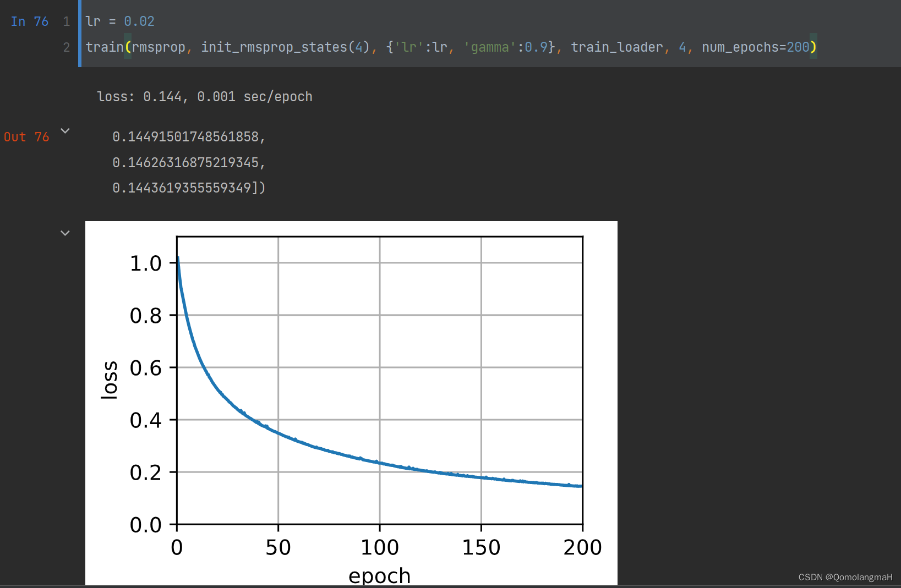This screenshot has width=901, height=588.
Task: Collapse the Out 76 text output chevron
Action: (x=65, y=131)
